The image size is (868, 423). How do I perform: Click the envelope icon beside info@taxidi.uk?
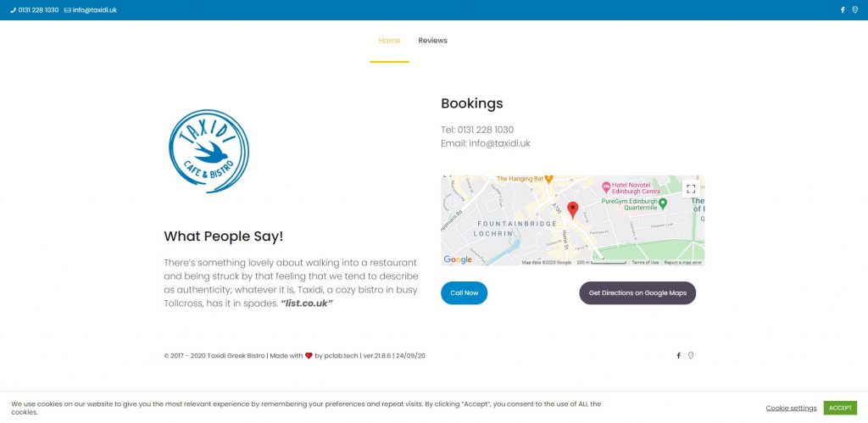[68, 10]
